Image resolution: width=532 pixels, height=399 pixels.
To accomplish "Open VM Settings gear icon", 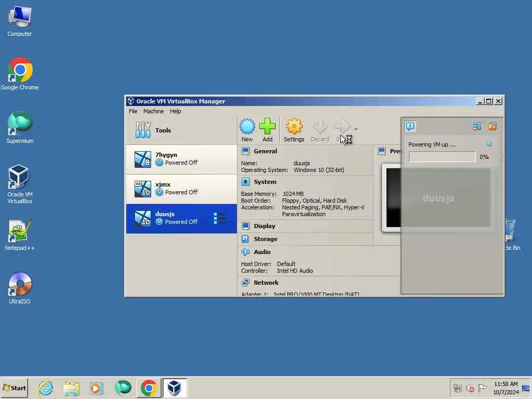I will [294, 129].
